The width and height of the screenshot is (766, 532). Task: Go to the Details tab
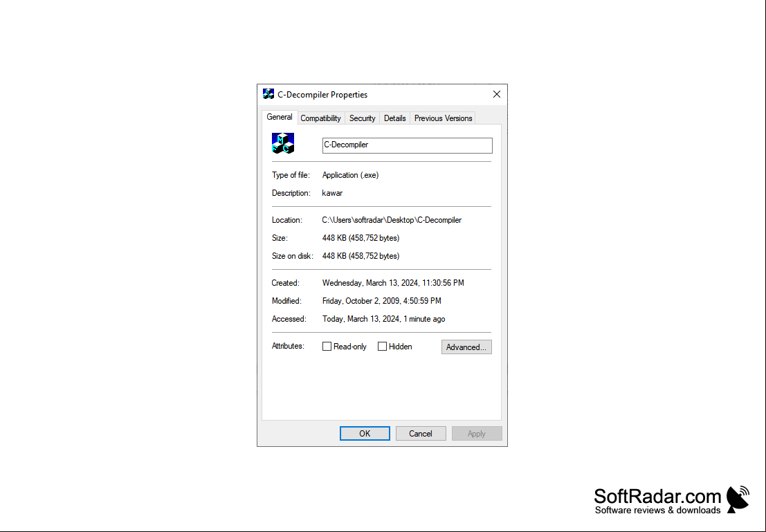pos(394,118)
